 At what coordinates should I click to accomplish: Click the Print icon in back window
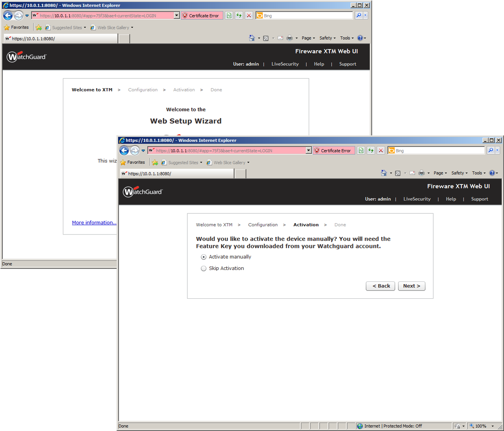click(290, 38)
